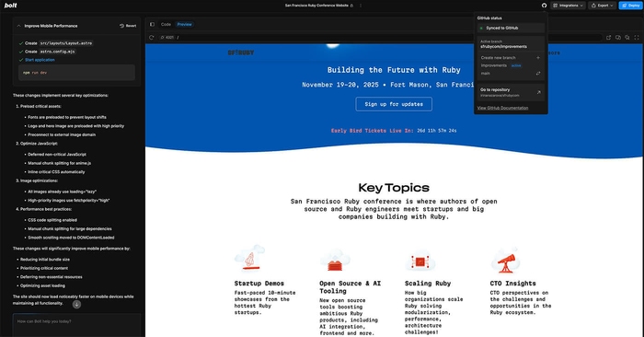This screenshot has width=644, height=337.
Task: Click the Scaling Ruby title
Action: pos(428,284)
